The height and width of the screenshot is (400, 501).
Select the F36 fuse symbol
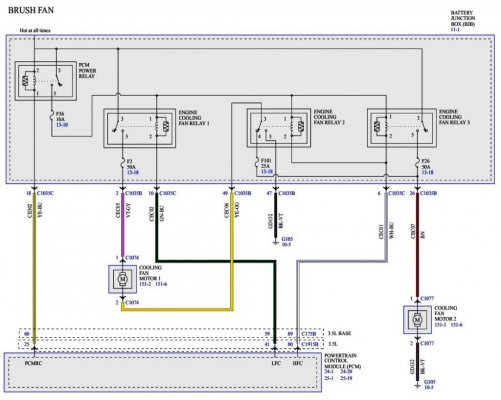click(x=52, y=116)
